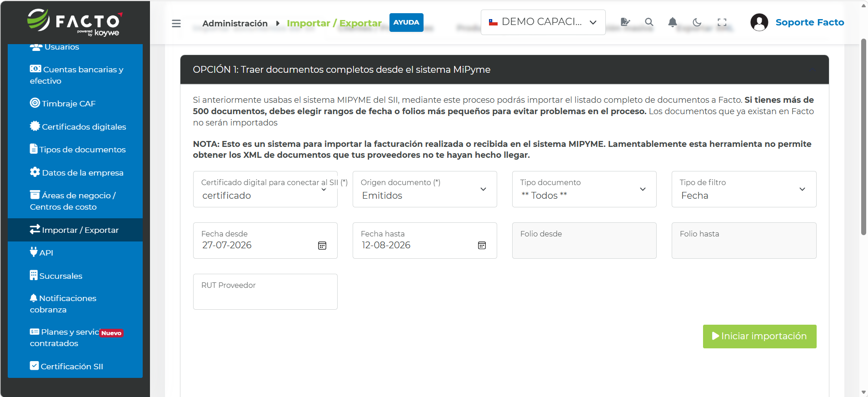Click Administración breadcrumb
Viewport: 868px width, 397px height.
pyautogui.click(x=235, y=23)
